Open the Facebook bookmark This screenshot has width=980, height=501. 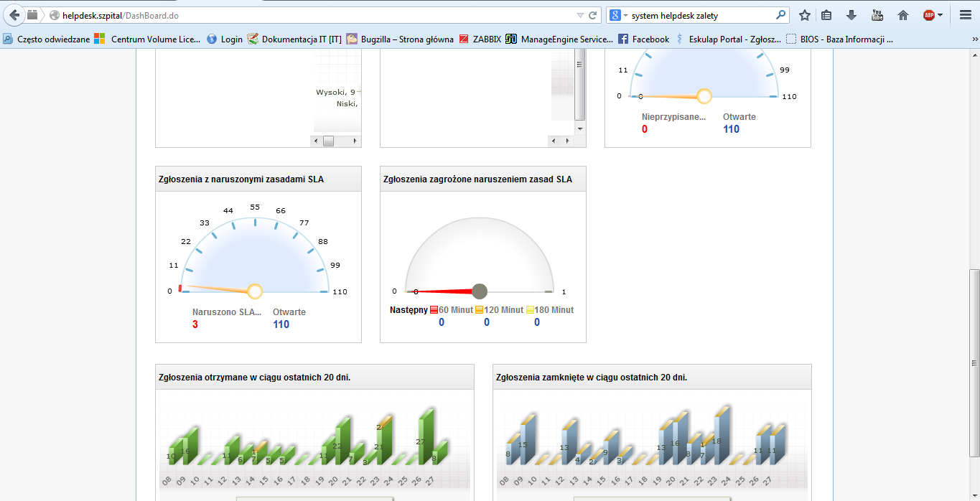tap(643, 39)
